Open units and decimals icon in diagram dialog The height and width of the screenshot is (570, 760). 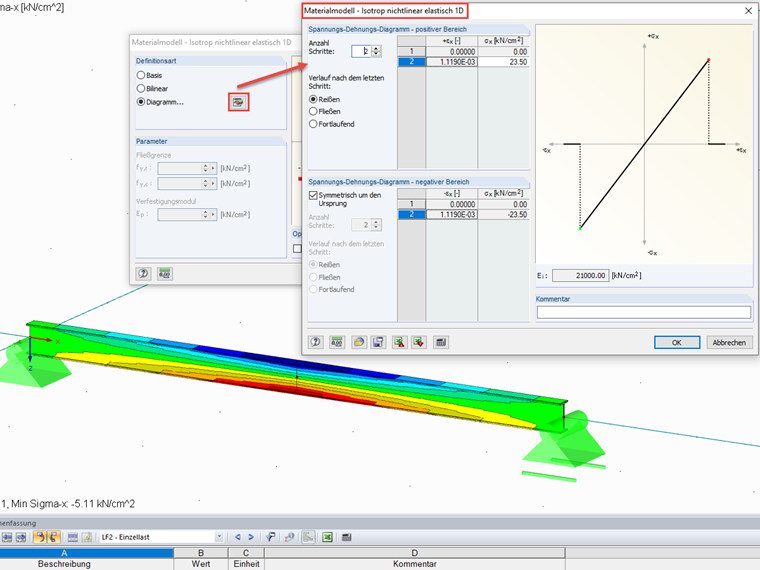click(x=337, y=342)
